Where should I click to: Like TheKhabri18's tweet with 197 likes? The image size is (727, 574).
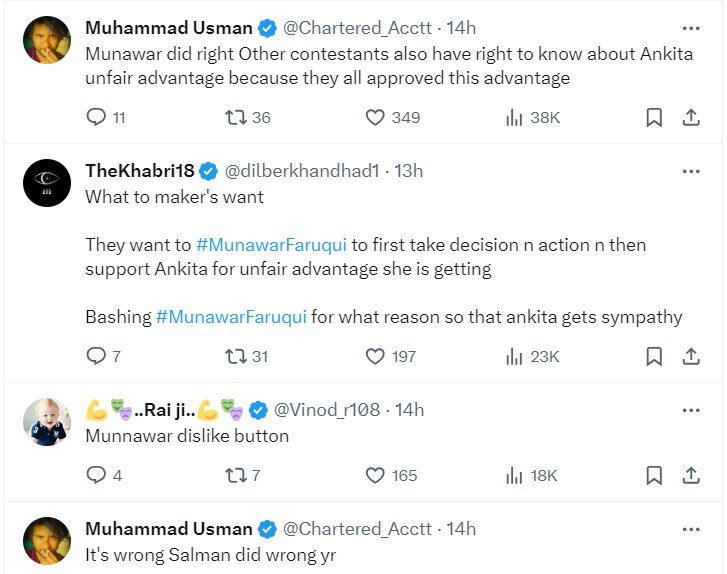(x=375, y=356)
